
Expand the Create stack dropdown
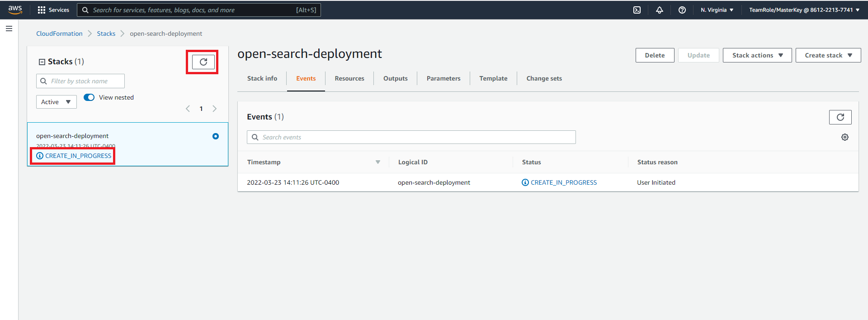[828, 55]
